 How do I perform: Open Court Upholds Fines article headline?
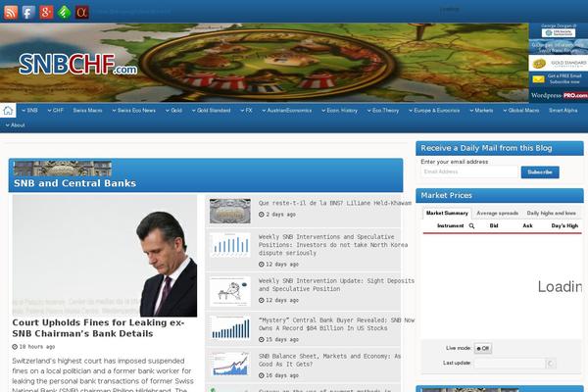point(98,328)
